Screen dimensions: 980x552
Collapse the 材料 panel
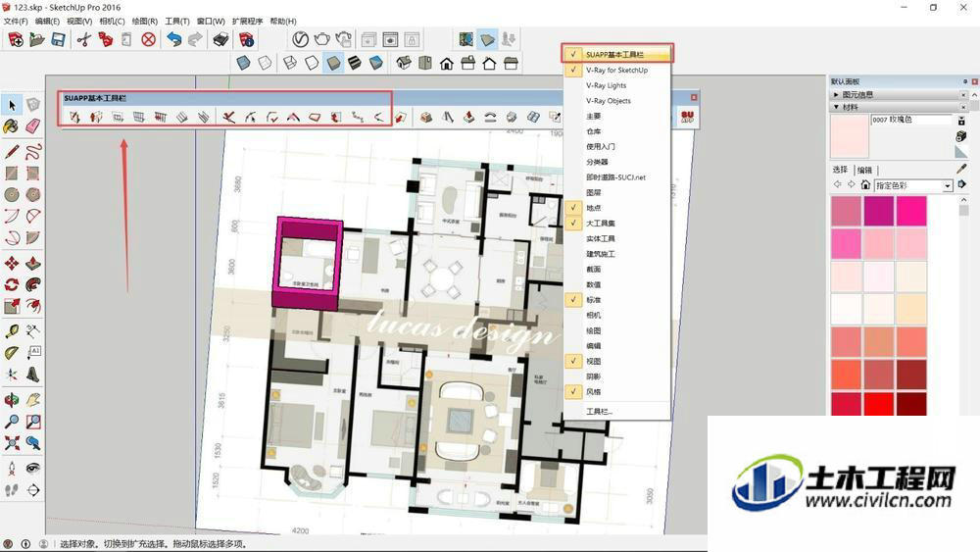point(836,107)
